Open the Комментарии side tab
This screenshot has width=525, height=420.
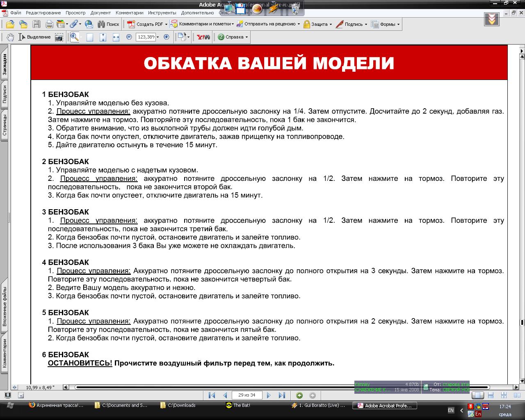click(x=4, y=353)
